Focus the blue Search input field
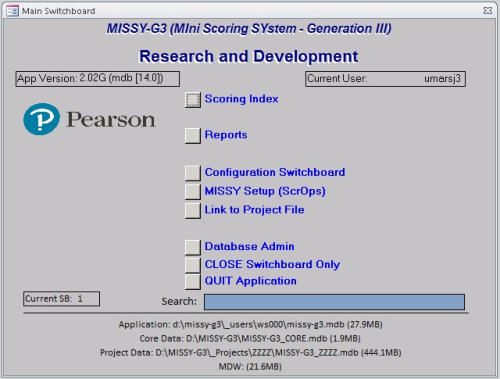Viewport: 500px width, 379px height. tap(334, 302)
